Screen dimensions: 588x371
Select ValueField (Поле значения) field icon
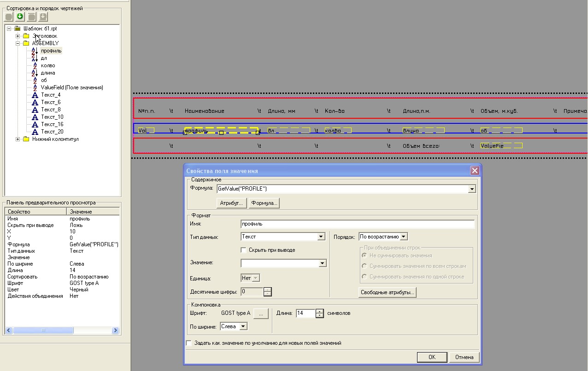(x=35, y=87)
